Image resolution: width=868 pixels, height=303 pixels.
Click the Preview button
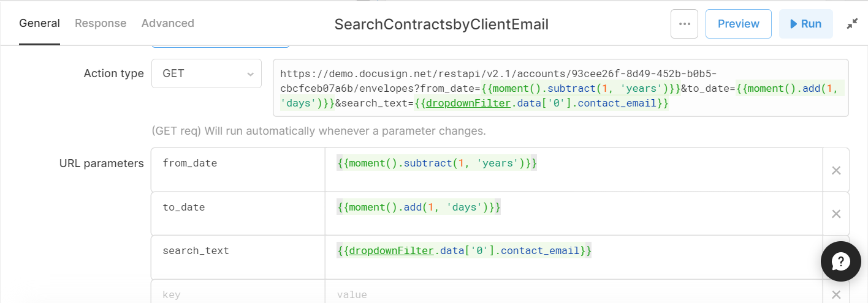[x=739, y=24]
